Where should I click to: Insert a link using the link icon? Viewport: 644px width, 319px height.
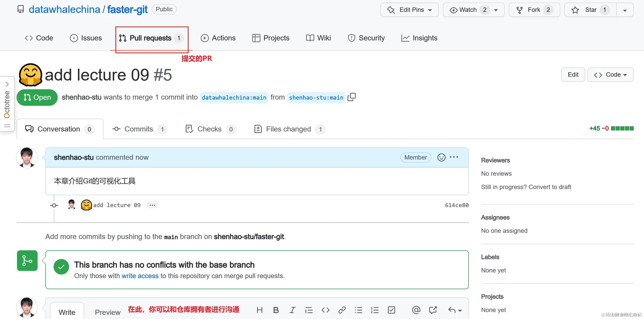pos(342,310)
